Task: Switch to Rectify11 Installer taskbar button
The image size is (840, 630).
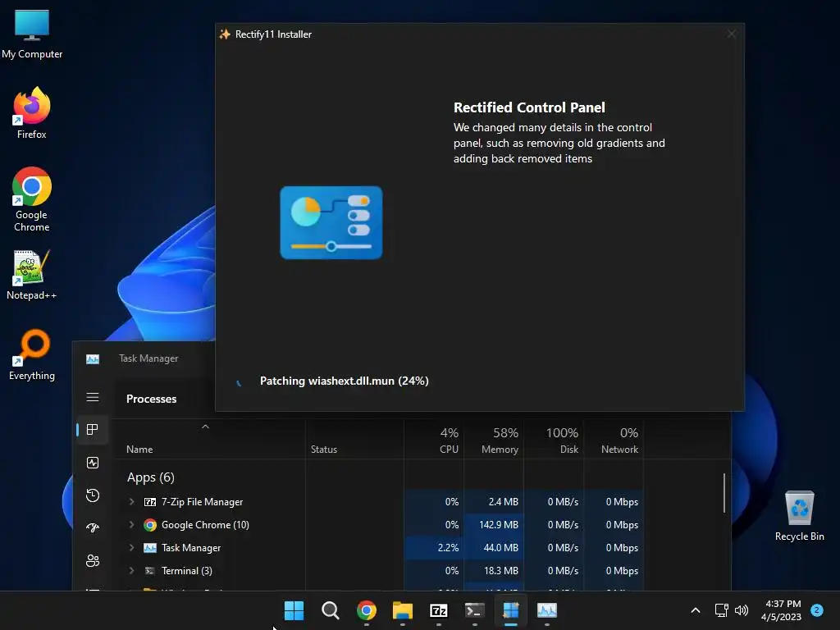Action: [511, 610]
